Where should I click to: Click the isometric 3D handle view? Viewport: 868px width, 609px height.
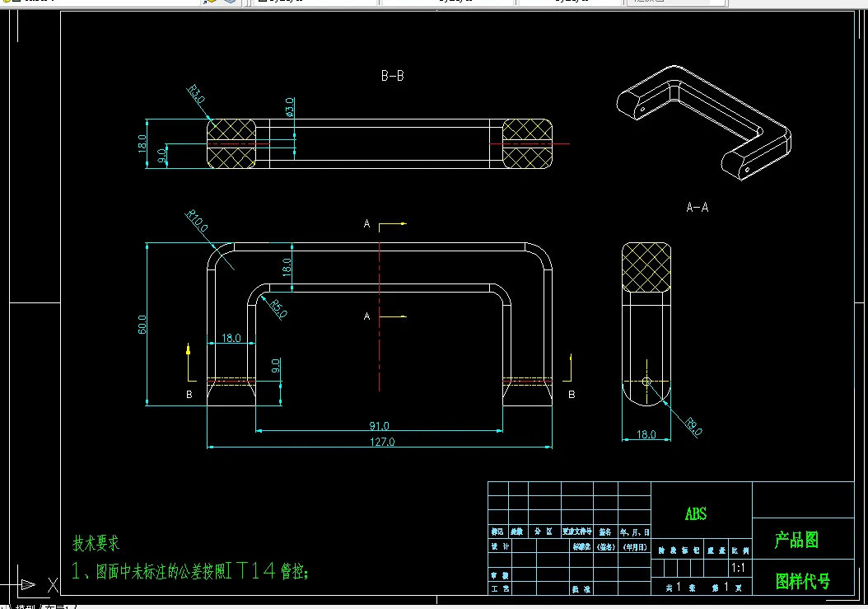tap(704, 123)
